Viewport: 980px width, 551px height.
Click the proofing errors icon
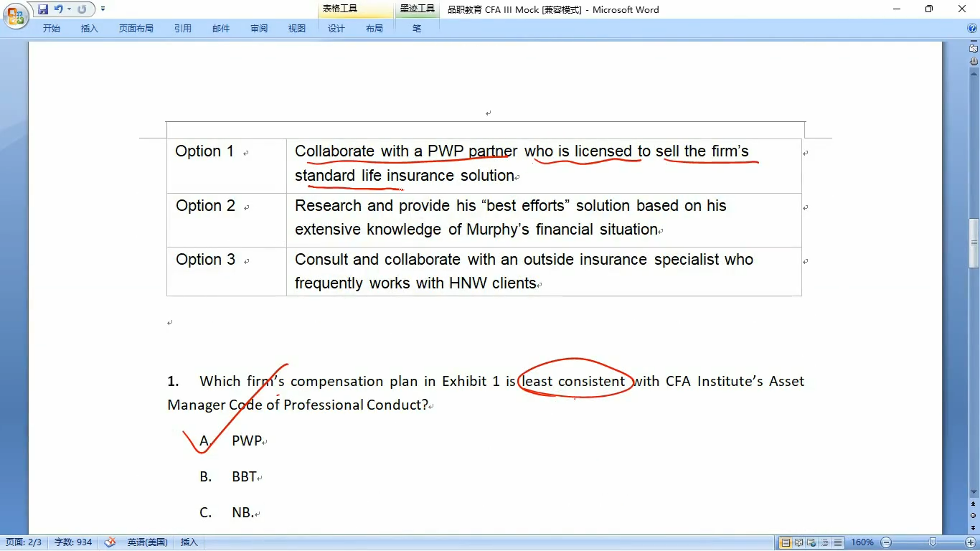pos(110,542)
